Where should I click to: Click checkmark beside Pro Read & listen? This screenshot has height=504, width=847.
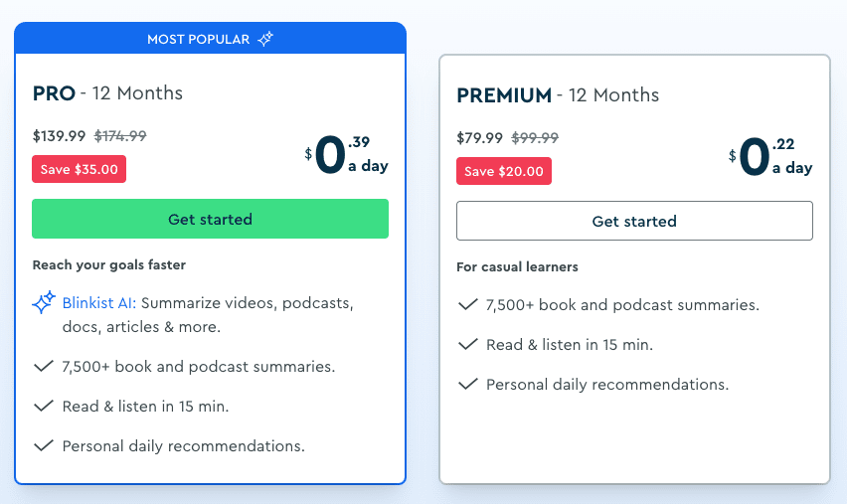tap(43, 406)
